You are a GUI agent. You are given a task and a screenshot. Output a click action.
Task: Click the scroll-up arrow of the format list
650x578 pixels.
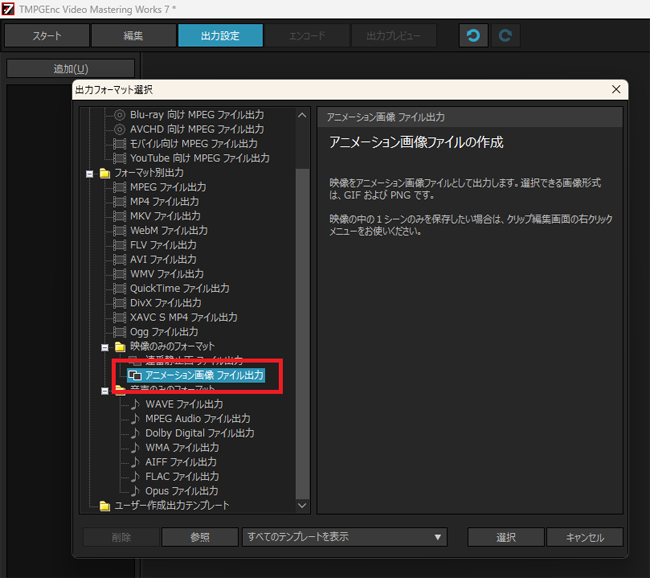(302, 115)
